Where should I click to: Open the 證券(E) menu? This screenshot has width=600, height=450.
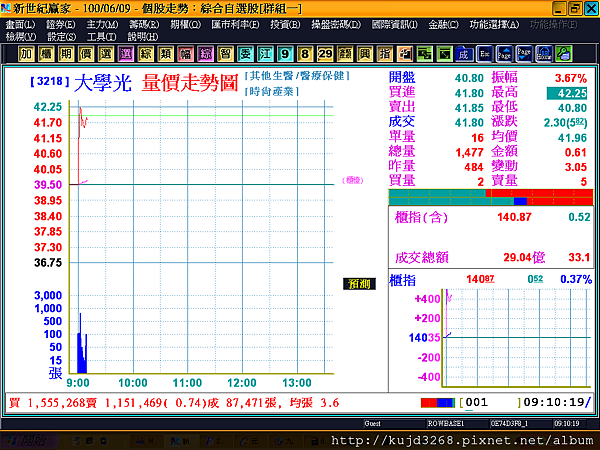coord(60,25)
